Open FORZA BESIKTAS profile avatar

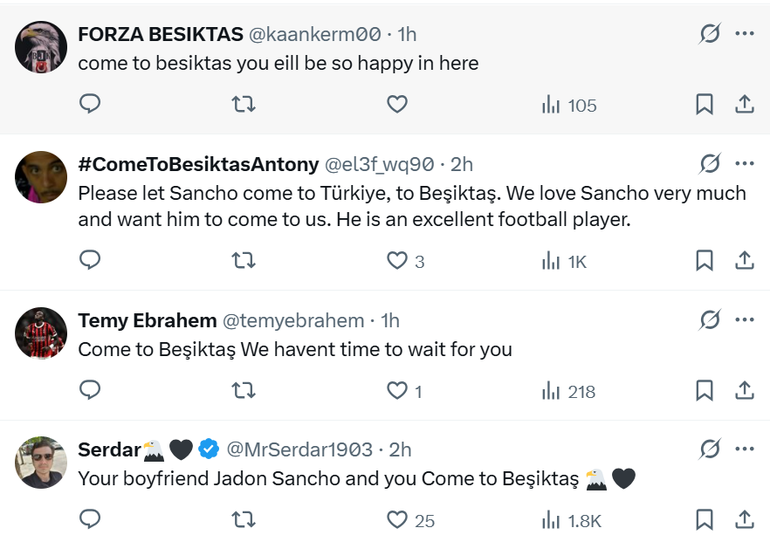(41, 46)
